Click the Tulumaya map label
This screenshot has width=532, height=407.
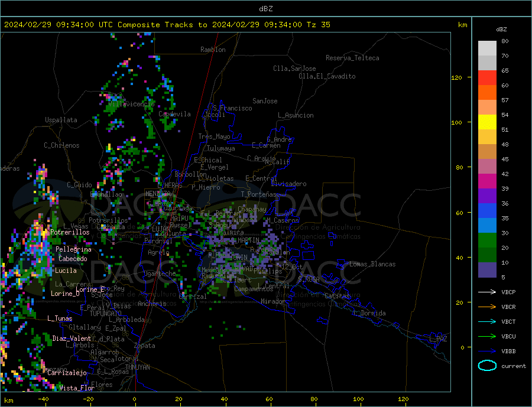tap(221, 148)
